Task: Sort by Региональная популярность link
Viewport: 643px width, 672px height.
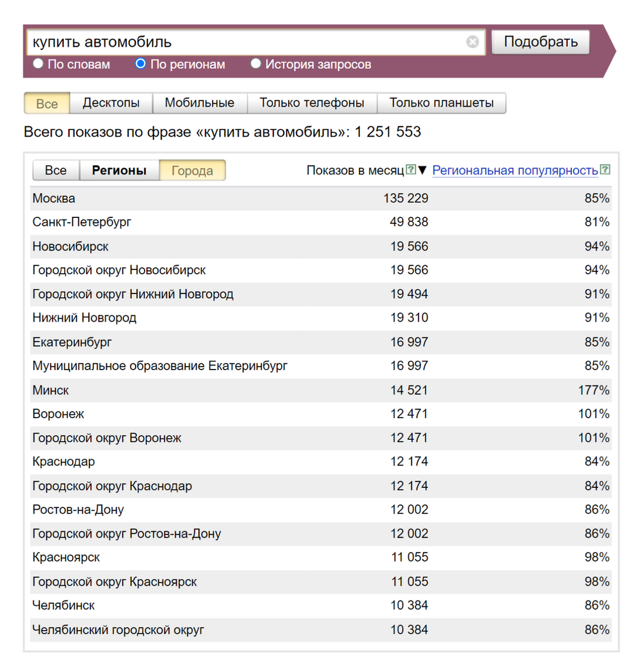Action: [x=515, y=170]
